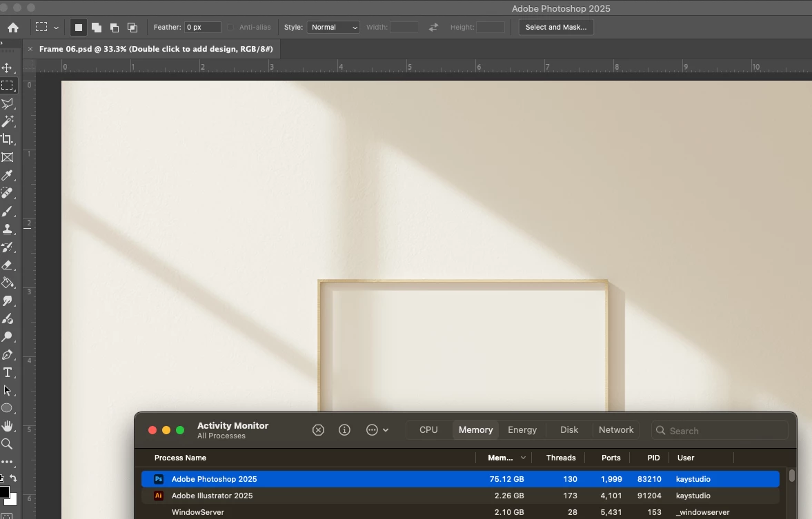Swap Width and Height values icon
812x519 pixels.
(x=433, y=28)
